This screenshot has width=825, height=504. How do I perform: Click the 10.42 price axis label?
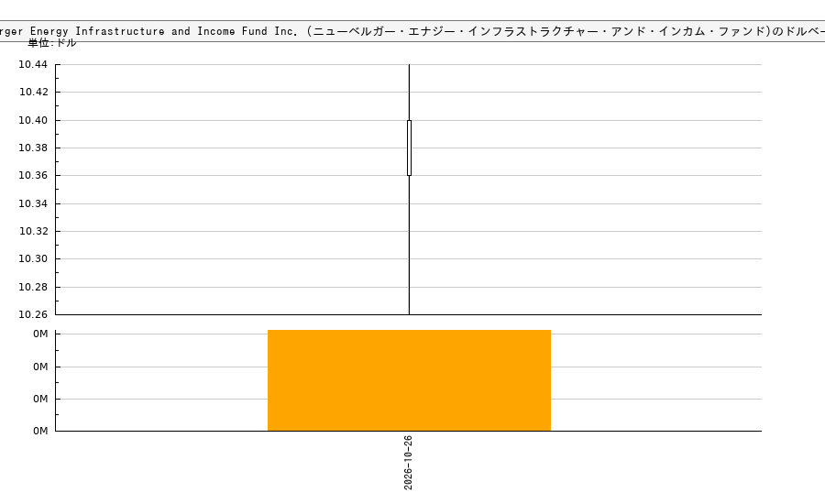click(x=33, y=92)
